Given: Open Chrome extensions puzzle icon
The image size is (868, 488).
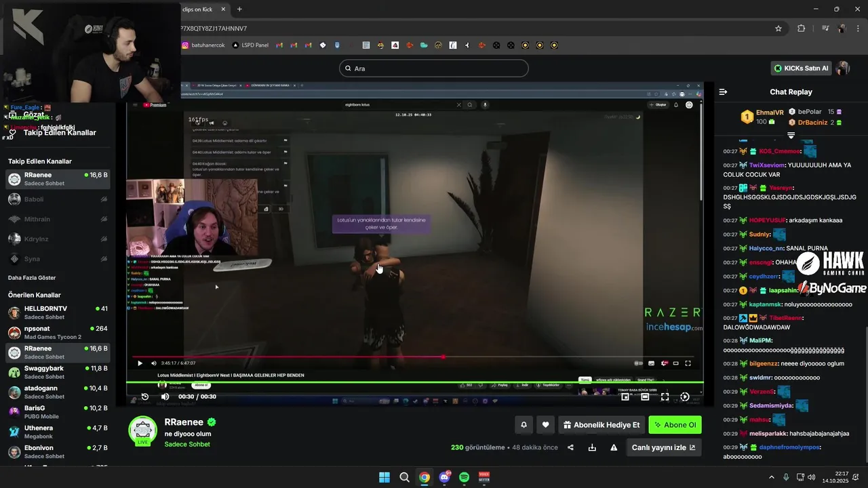Looking at the screenshot, I should pyautogui.click(x=801, y=28).
